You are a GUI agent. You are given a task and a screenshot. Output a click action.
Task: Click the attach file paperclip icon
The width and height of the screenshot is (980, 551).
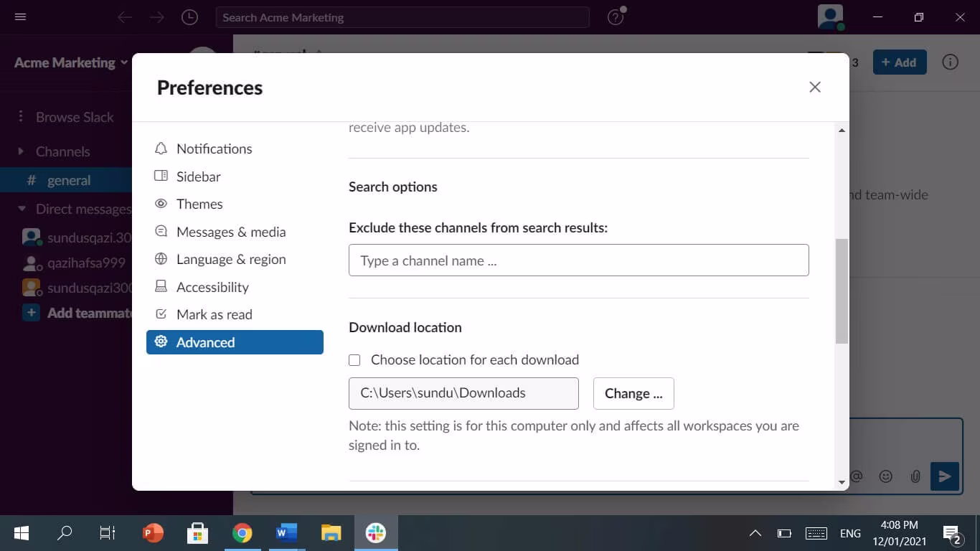(915, 476)
